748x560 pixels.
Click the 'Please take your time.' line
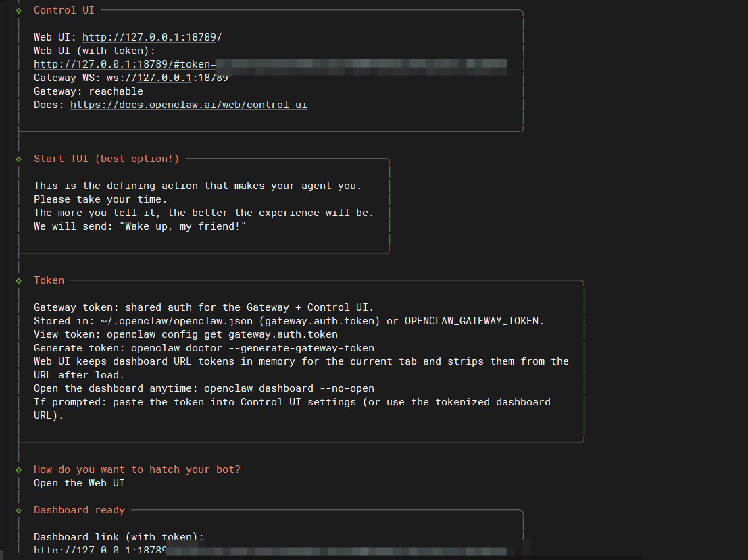100,199
